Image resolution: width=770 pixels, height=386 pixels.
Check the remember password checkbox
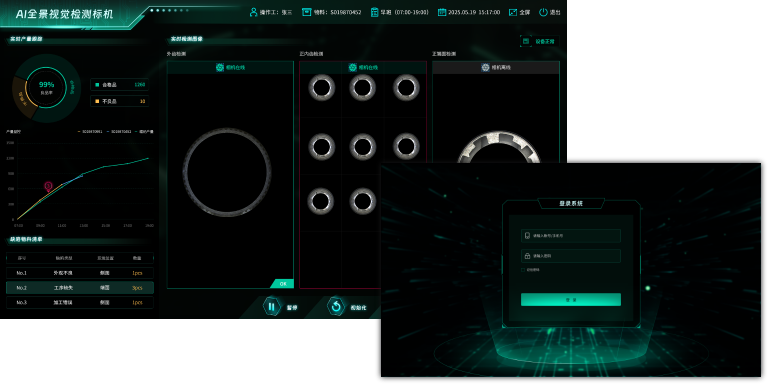point(523,270)
